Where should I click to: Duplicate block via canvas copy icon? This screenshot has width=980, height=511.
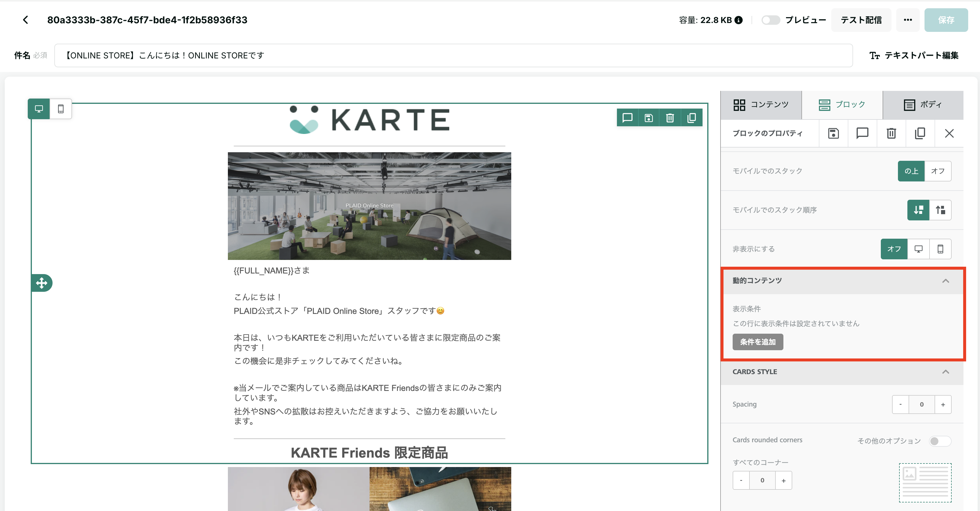pos(691,118)
